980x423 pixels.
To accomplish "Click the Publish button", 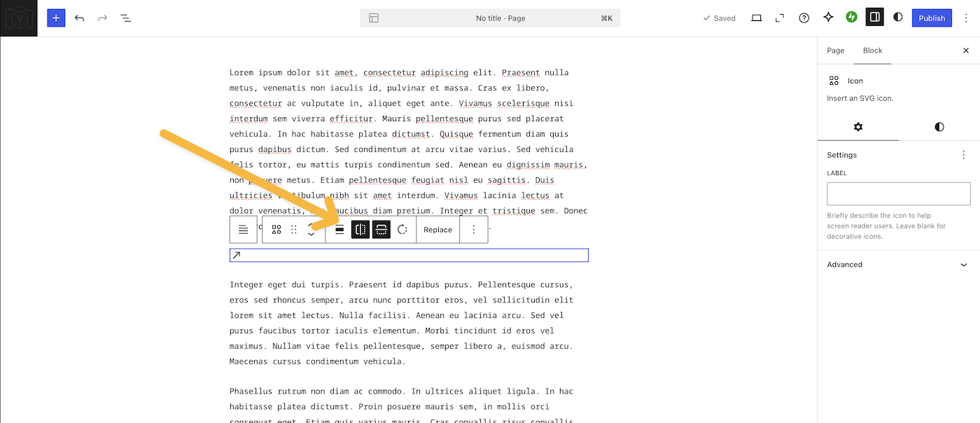I will tap(932, 18).
